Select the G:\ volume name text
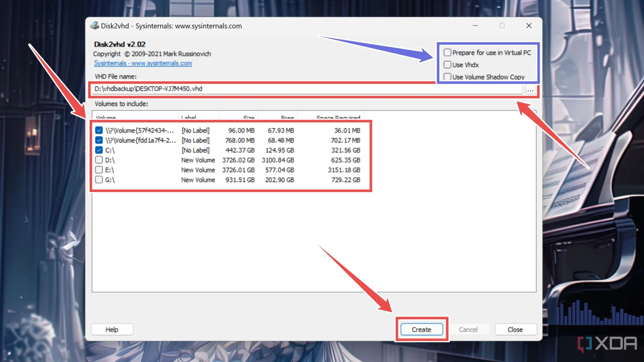Screen dimensions: 644x362 [110, 180]
